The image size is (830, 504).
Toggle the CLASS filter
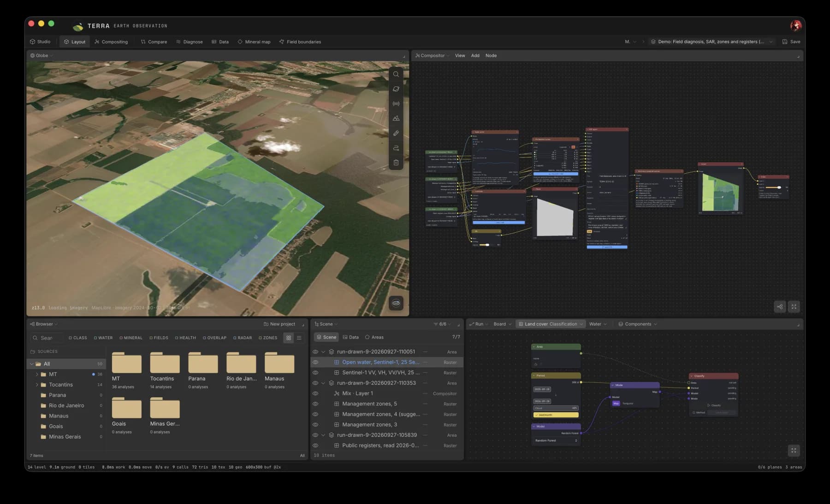tap(78, 338)
